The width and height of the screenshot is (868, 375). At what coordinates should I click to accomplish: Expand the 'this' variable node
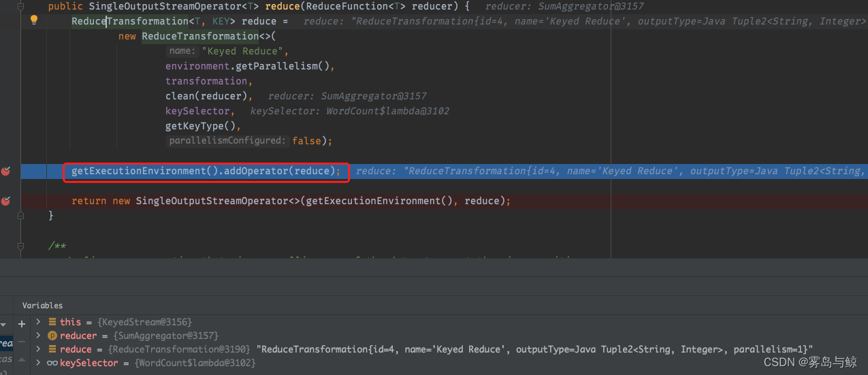click(x=39, y=322)
